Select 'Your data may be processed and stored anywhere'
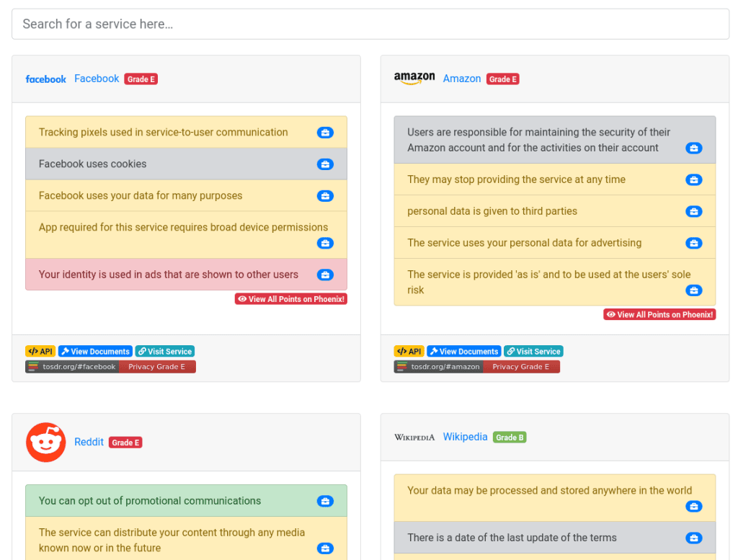Image resolution: width=738 pixels, height=560 pixels. point(550,490)
